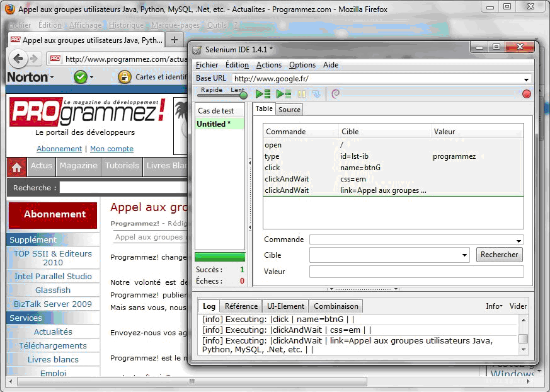Screen dimensions: 550x392
Task: Click the Mon compte link
Action: click(112, 149)
